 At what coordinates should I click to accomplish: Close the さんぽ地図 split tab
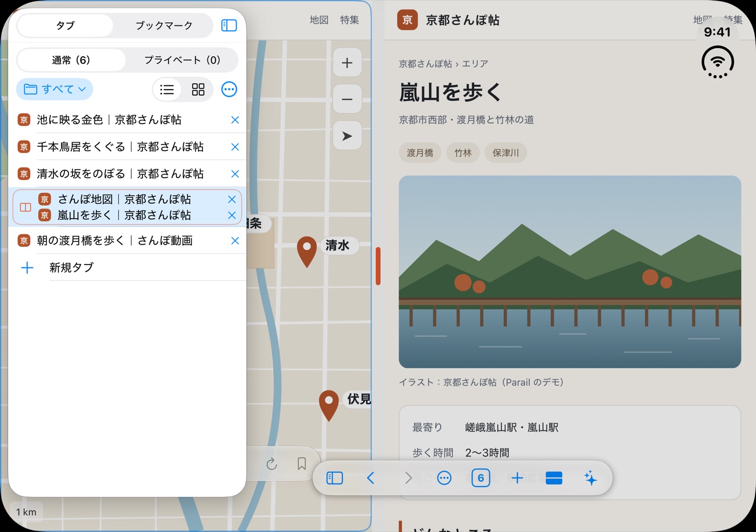point(232,199)
